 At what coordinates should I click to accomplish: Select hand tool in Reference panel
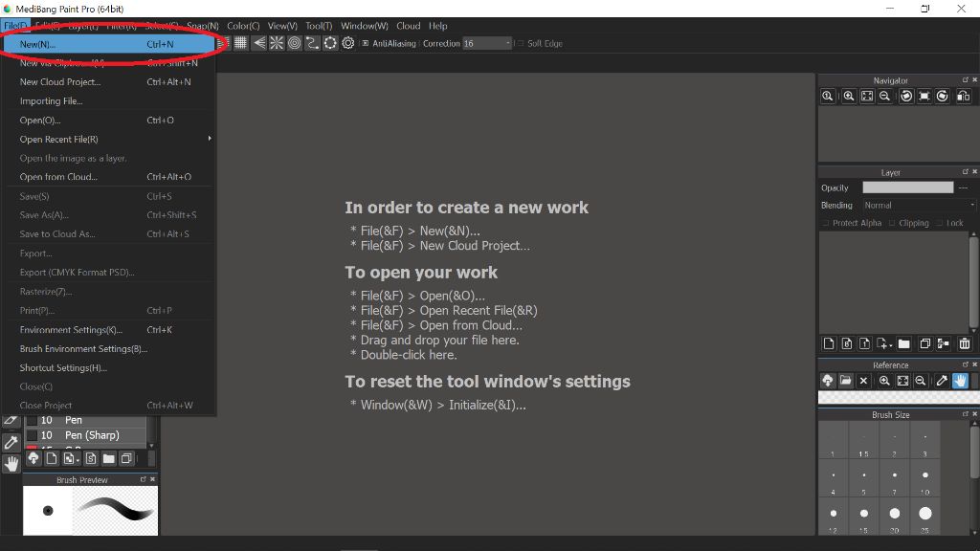point(960,381)
